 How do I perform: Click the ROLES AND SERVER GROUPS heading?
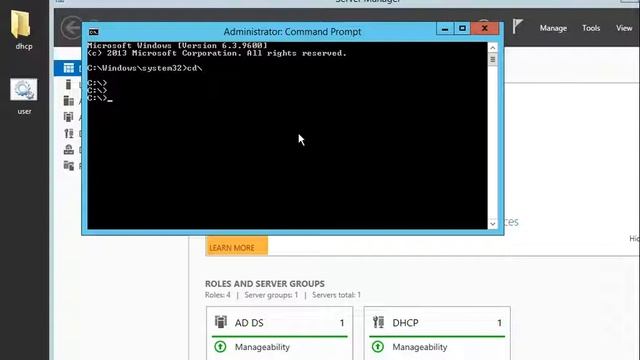click(264, 284)
